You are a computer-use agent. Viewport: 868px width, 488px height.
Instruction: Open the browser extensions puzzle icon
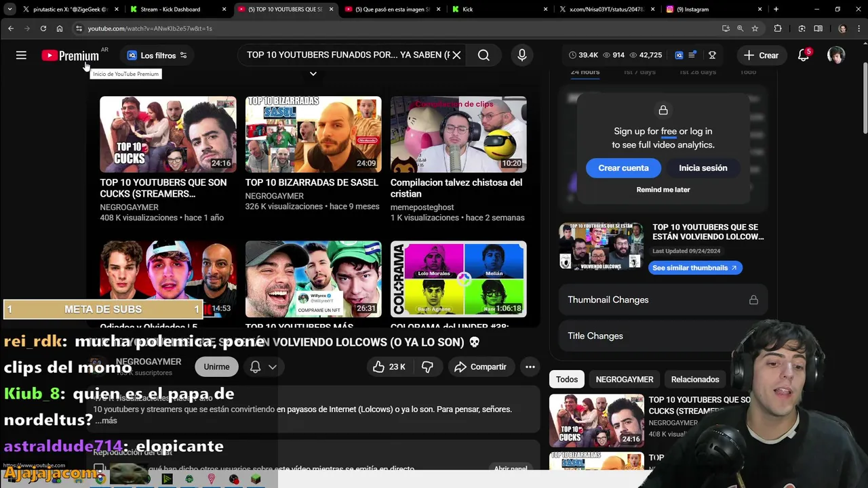(x=778, y=28)
